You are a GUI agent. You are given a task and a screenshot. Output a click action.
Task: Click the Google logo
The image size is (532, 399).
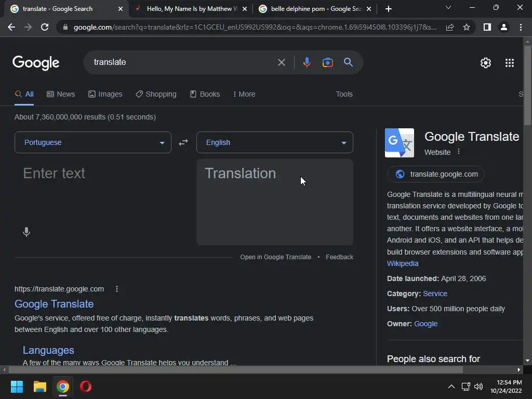click(36, 63)
